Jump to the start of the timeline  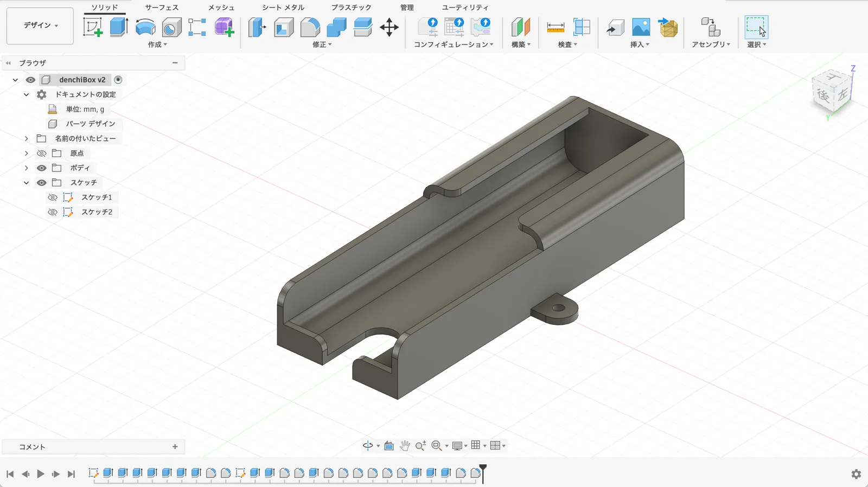tap(10, 474)
